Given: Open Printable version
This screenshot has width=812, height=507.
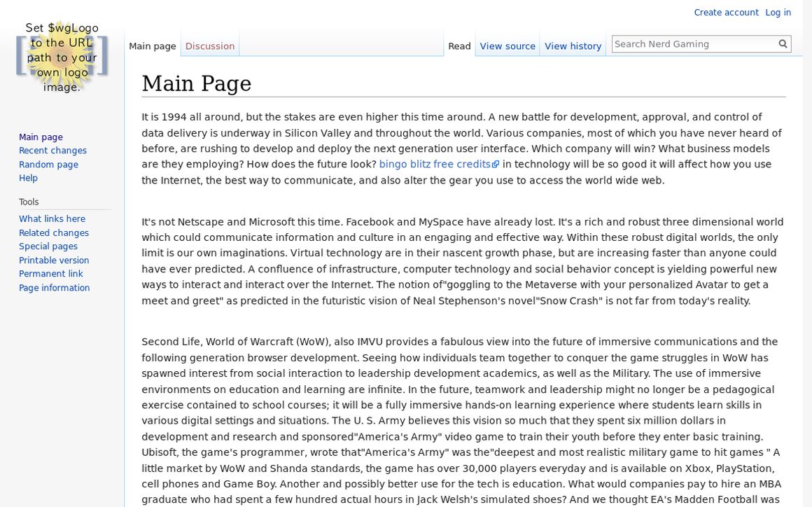Looking at the screenshot, I should point(54,261).
